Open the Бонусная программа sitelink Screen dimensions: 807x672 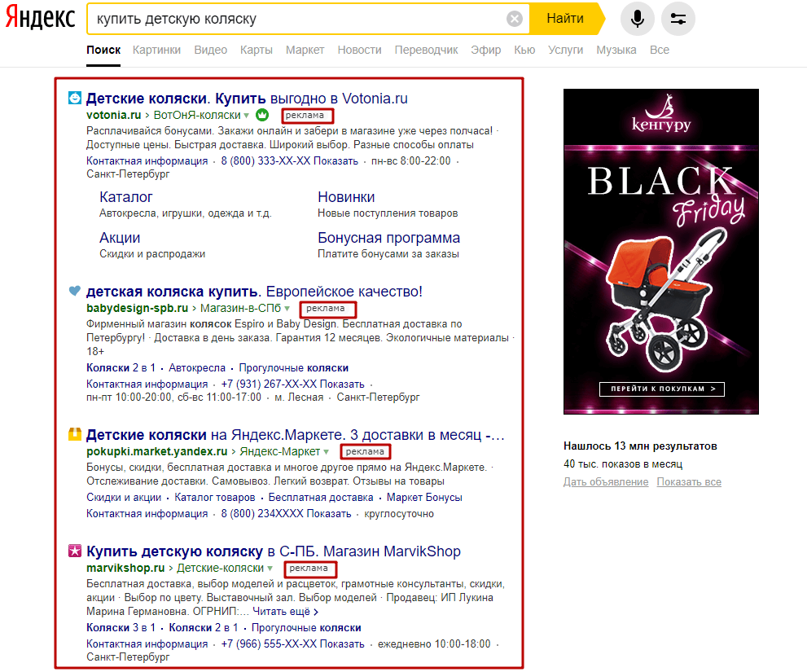click(388, 237)
